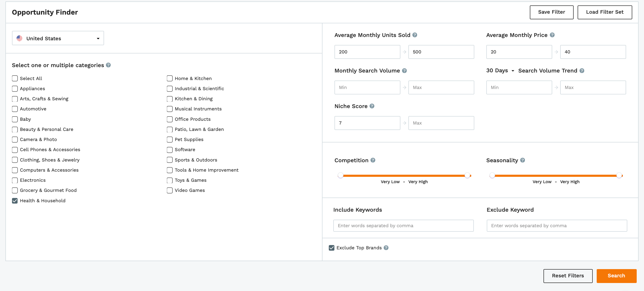Click the Competition slider right handle
The width and height of the screenshot is (644, 291).
[467, 175]
